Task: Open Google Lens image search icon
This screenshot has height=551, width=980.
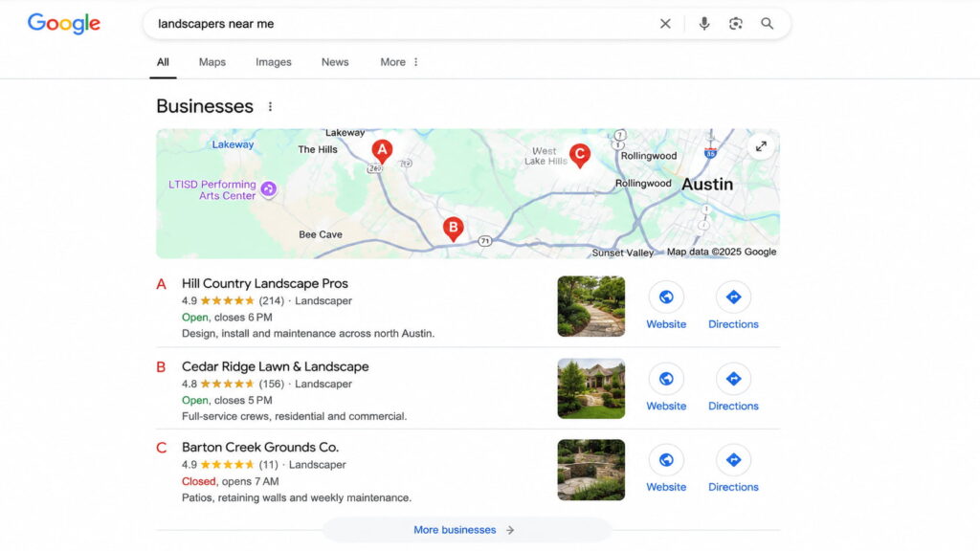Action: (x=736, y=24)
